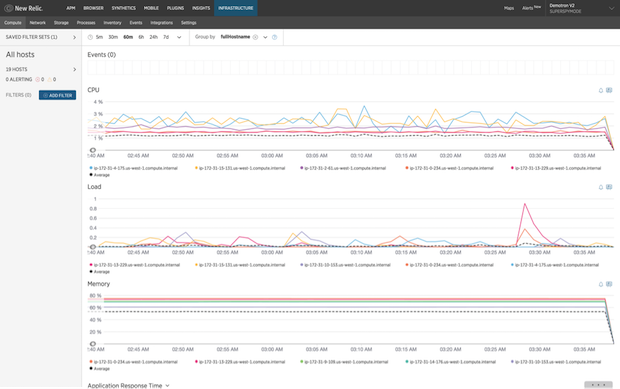
Task: Toggle Load legend ip-172-31-13-229 series
Action: (x=135, y=265)
